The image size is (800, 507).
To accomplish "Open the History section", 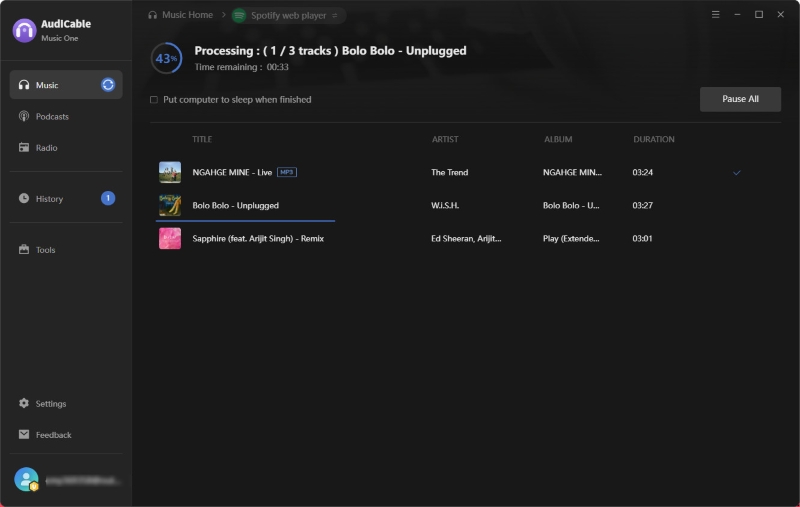I will (x=66, y=198).
